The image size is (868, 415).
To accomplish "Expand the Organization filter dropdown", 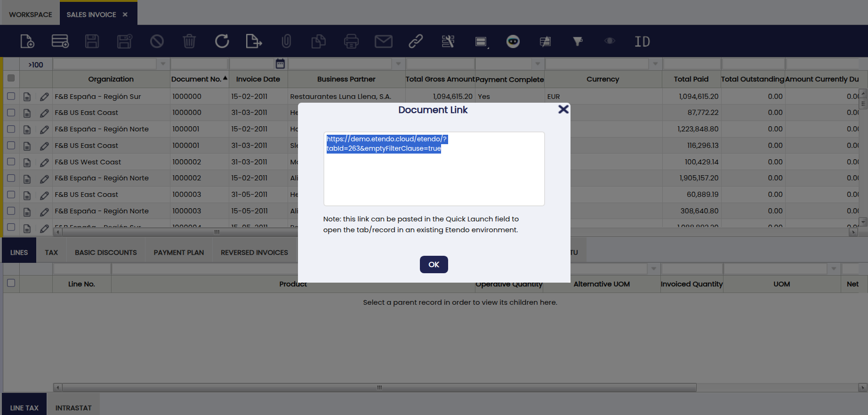I will 163,64.
